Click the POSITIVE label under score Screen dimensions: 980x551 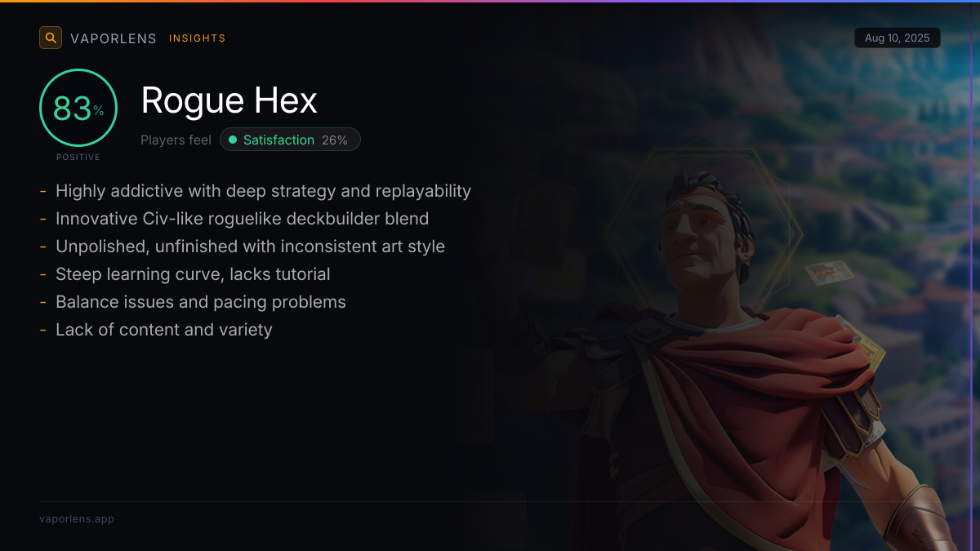click(x=78, y=157)
